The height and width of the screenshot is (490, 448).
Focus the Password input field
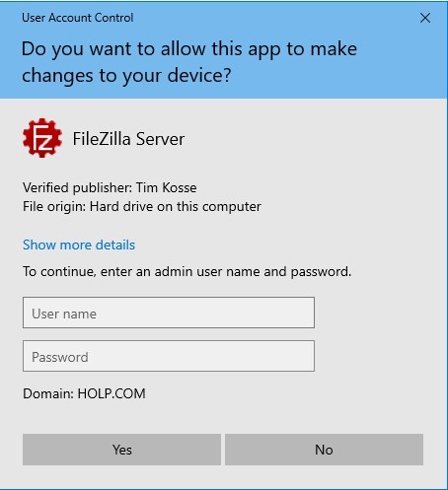coord(169,356)
